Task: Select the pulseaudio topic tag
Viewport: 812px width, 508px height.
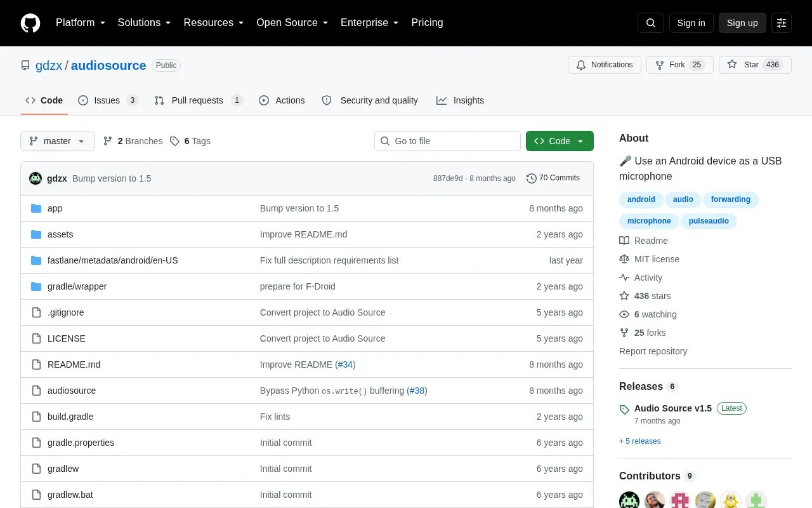Action: (709, 221)
